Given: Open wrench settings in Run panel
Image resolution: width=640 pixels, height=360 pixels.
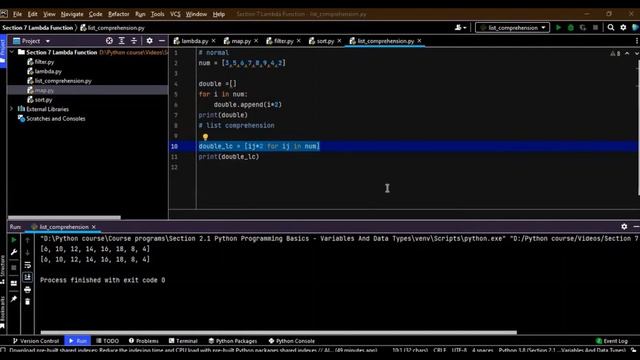Looking at the screenshot, I should (13, 253).
